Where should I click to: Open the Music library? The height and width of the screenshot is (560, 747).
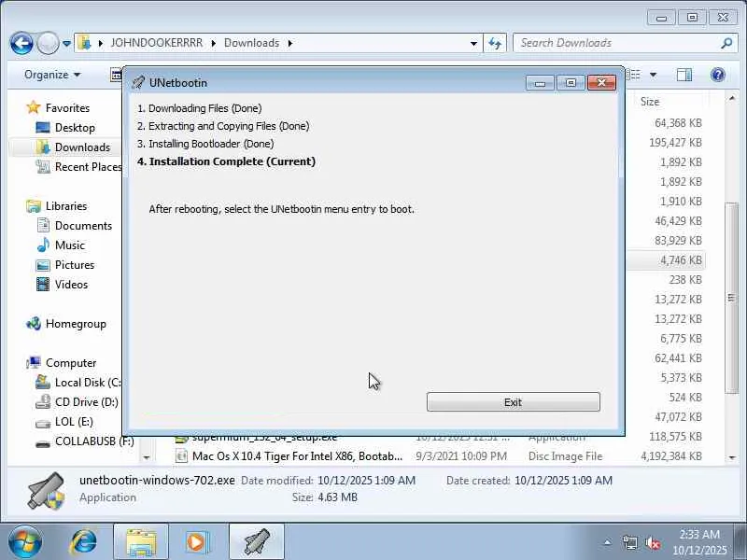point(70,245)
